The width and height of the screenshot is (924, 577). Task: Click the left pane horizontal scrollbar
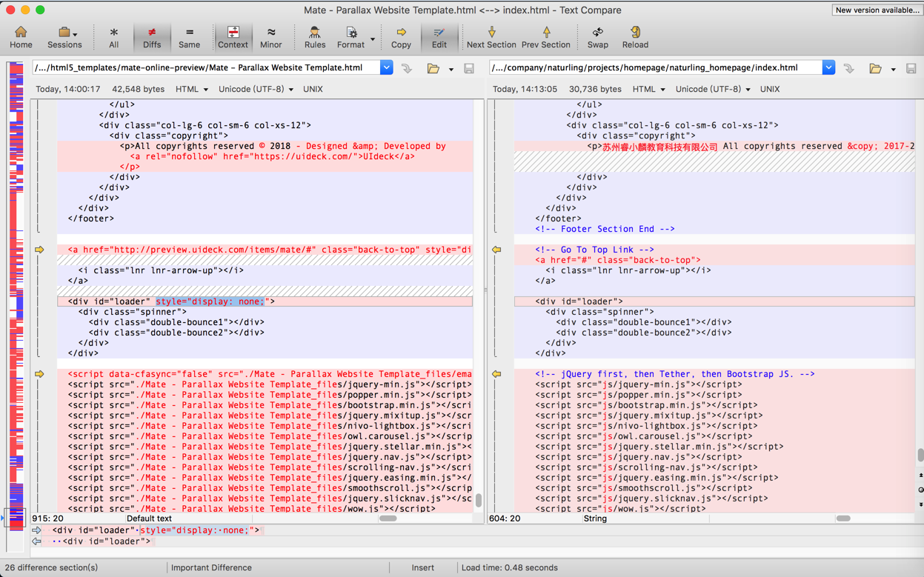click(x=388, y=518)
